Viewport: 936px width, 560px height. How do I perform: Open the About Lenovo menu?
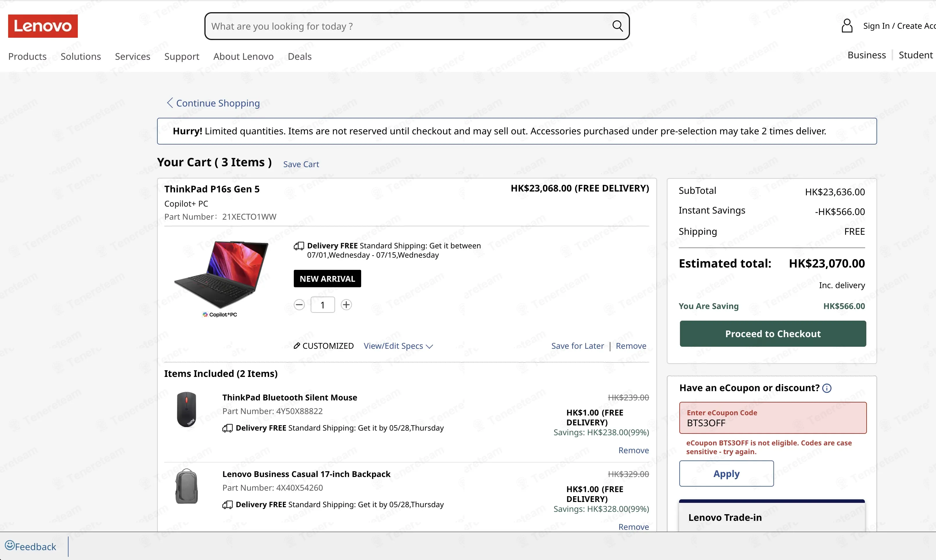pyautogui.click(x=244, y=57)
